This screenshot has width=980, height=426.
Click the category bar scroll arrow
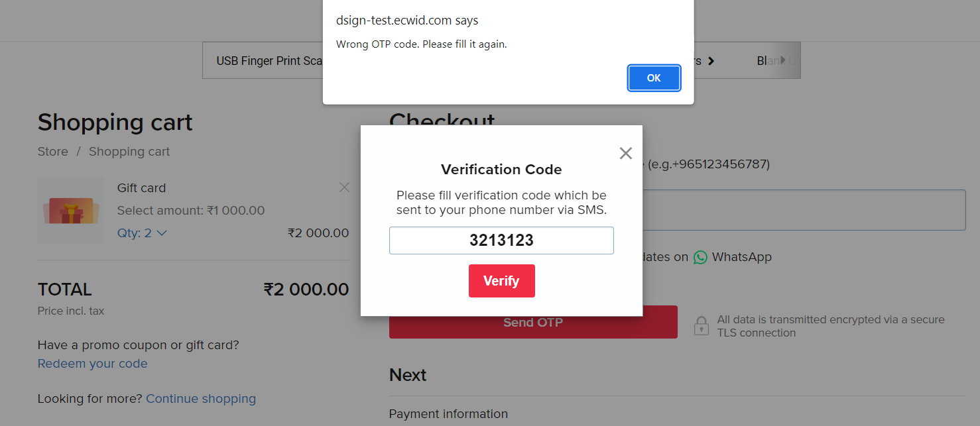[x=784, y=60]
